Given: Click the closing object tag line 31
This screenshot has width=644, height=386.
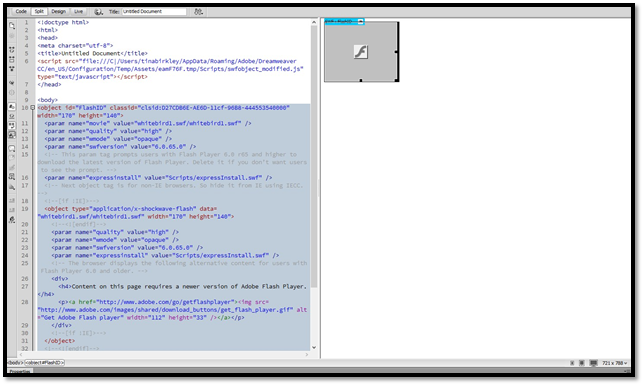Looking at the screenshot, I should (60, 341).
